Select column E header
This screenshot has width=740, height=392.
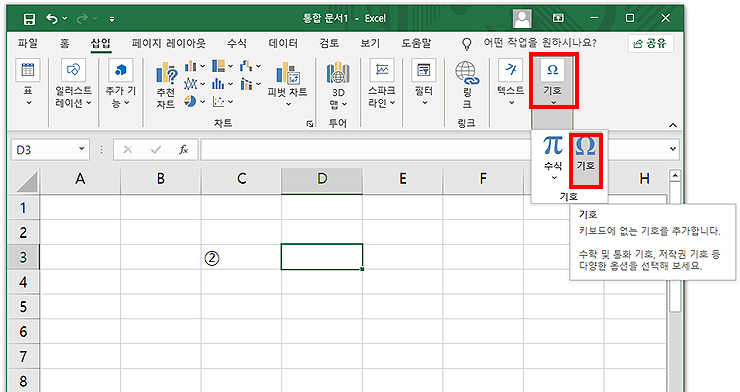(x=403, y=179)
